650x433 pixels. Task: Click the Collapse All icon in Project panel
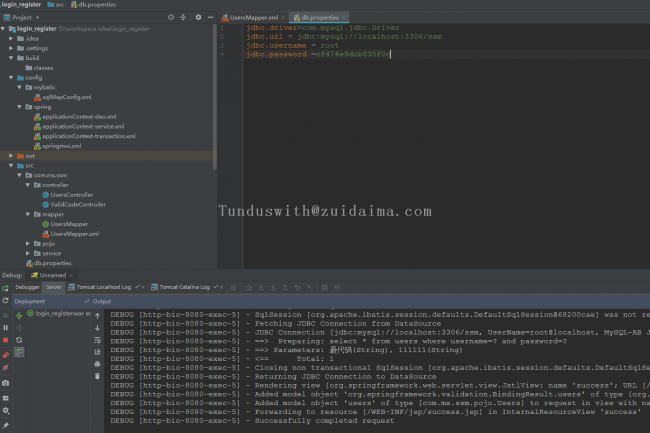(184, 18)
